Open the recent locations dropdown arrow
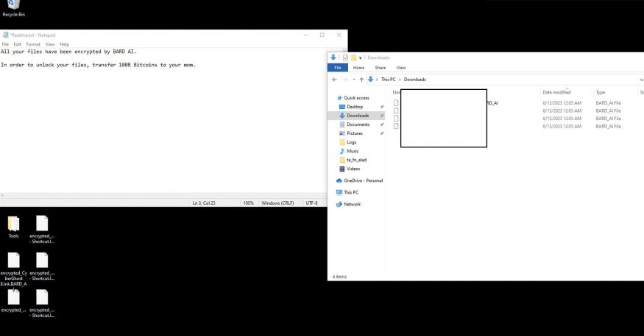Image resolution: width=644 pixels, height=336 pixels. coord(353,79)
